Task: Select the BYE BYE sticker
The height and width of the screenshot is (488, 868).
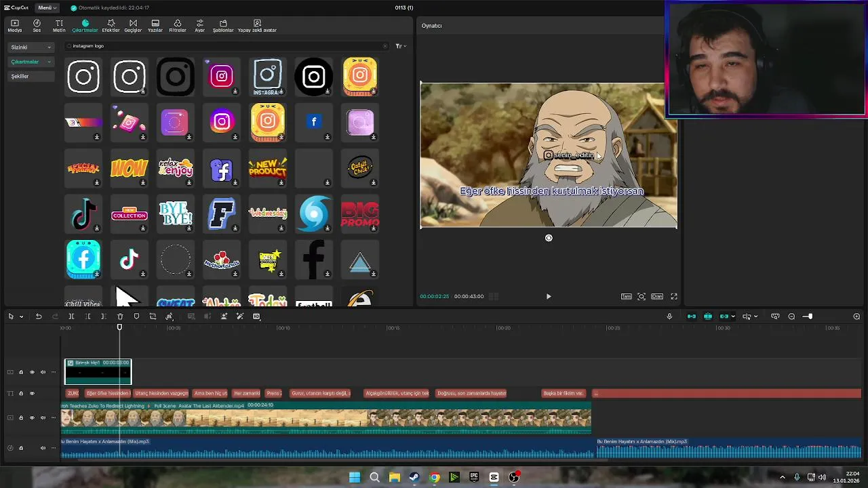Action: click(175, 213)
